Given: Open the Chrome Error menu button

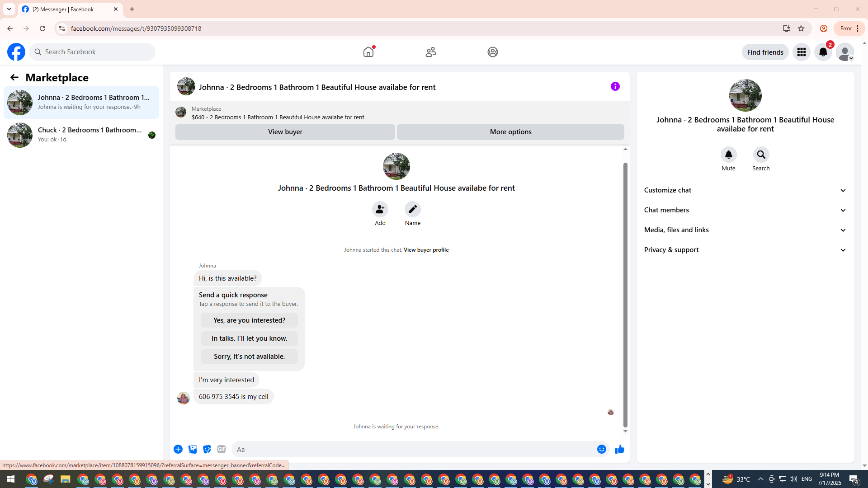Looking at the screenshot, I should click(x=849, y=28).
